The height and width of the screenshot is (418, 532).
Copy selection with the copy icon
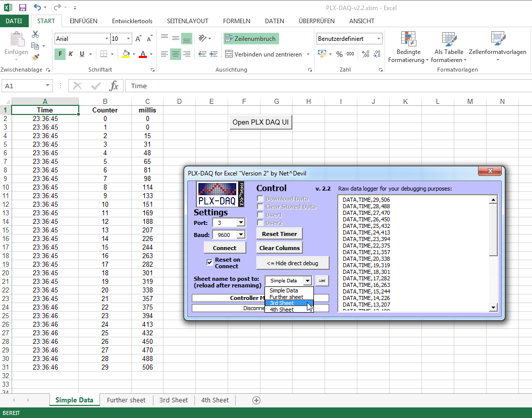(35, 46)
